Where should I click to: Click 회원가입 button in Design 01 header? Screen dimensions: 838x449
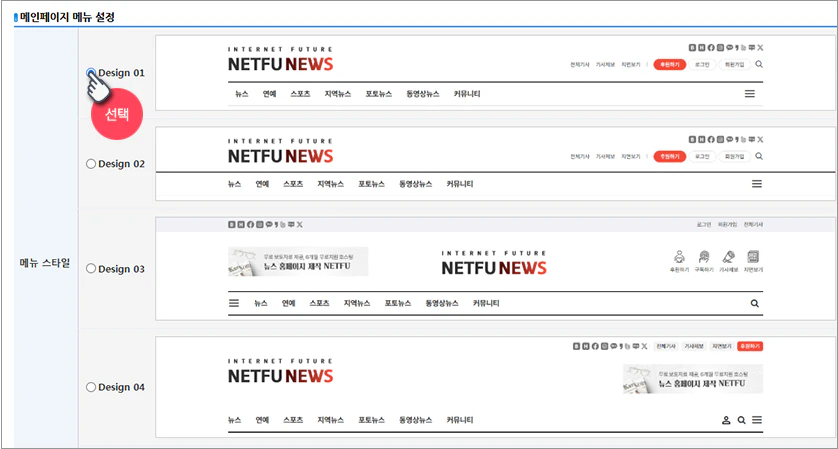click(734, 64)
